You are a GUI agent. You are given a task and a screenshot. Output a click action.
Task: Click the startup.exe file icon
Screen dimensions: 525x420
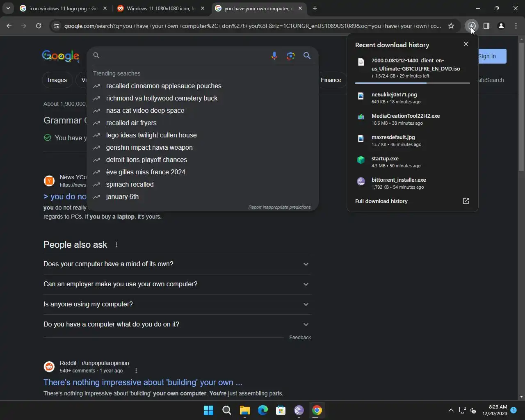click(x=361, y=160)
